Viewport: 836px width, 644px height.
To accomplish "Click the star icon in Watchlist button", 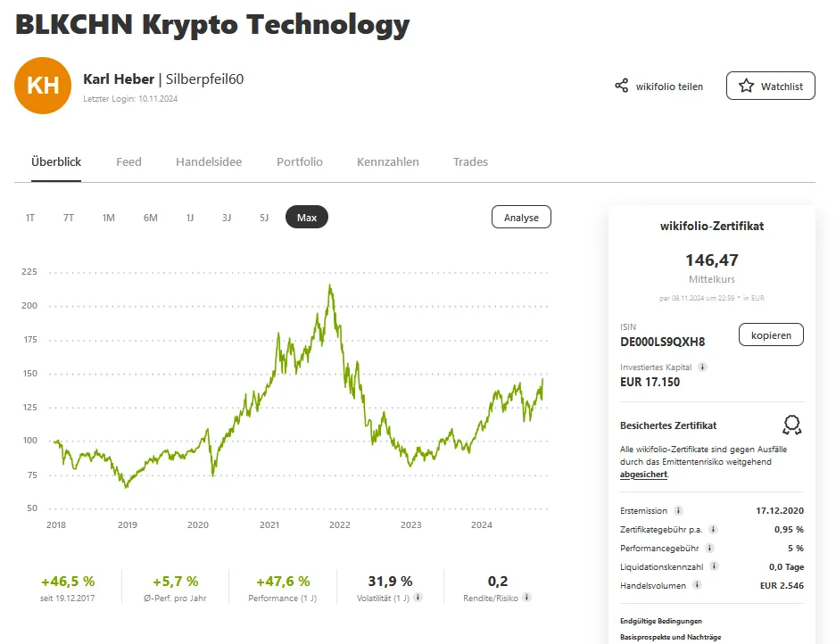I will 747,86.
